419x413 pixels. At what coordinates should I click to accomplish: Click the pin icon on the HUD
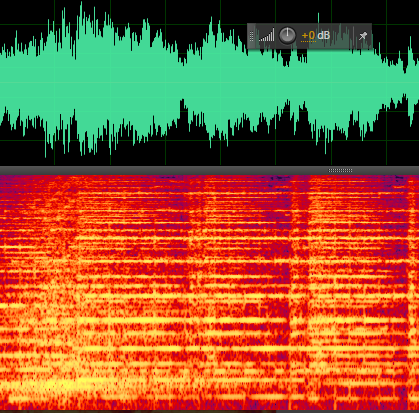(363, 36)
